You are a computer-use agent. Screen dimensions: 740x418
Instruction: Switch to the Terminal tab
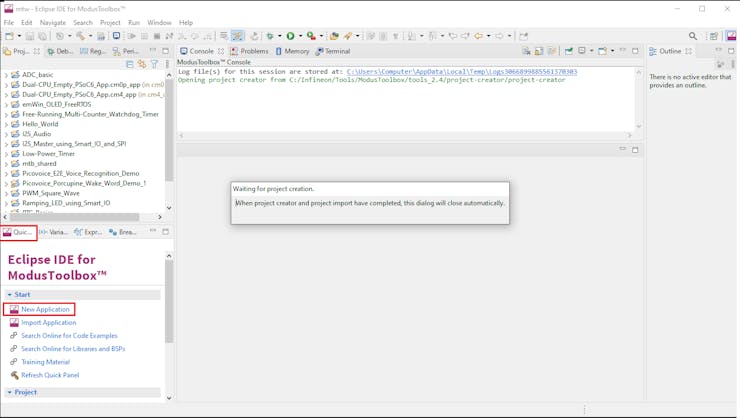tap(333, 51)
